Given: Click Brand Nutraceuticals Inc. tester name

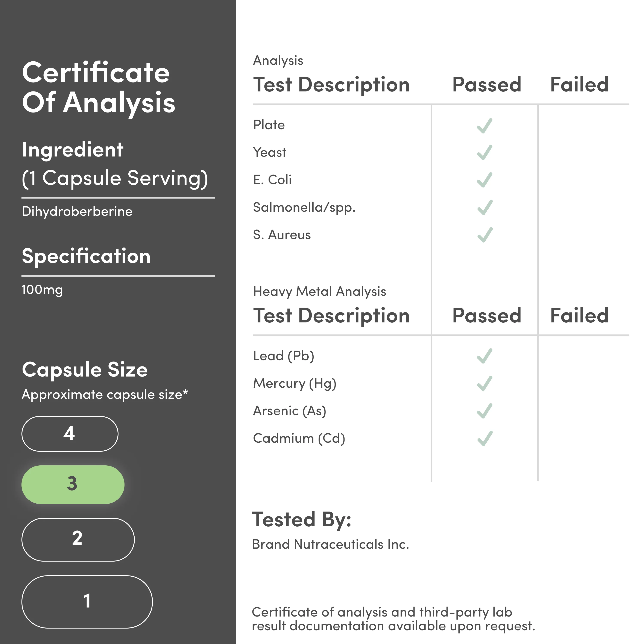Looking at the screenshot, I should (x=330, y=544).
